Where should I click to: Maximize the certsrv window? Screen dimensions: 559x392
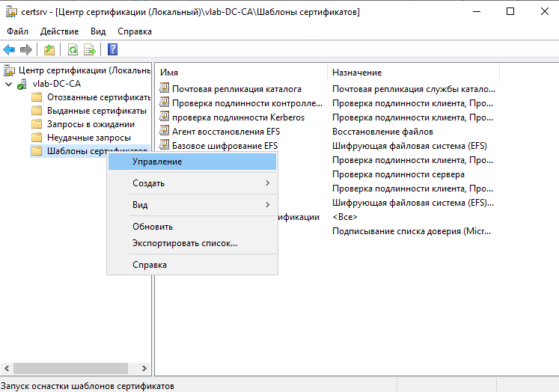pyautogui.click(x=510, y=12)
